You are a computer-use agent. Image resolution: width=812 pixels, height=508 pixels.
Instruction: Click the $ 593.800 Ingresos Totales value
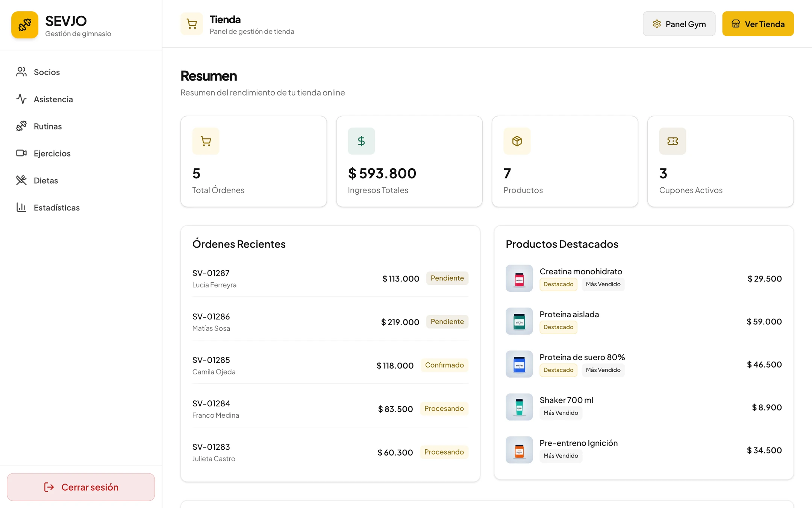[382, 173]
